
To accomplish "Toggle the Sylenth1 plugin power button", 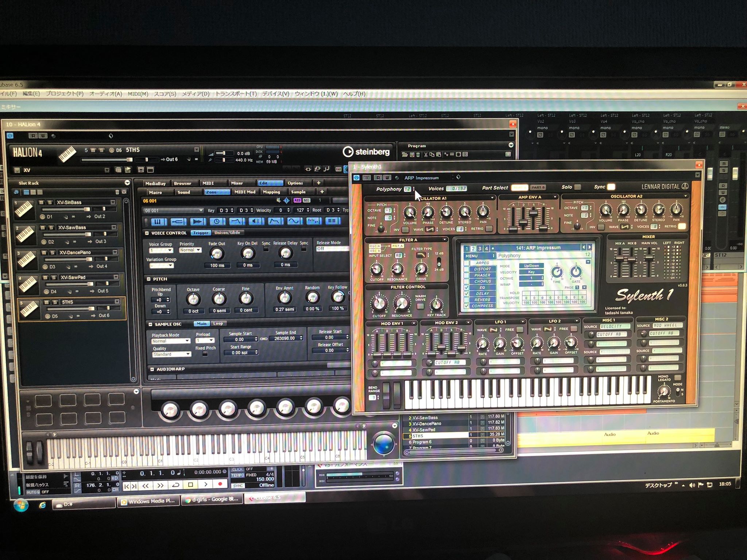I will tap(356, 178).
